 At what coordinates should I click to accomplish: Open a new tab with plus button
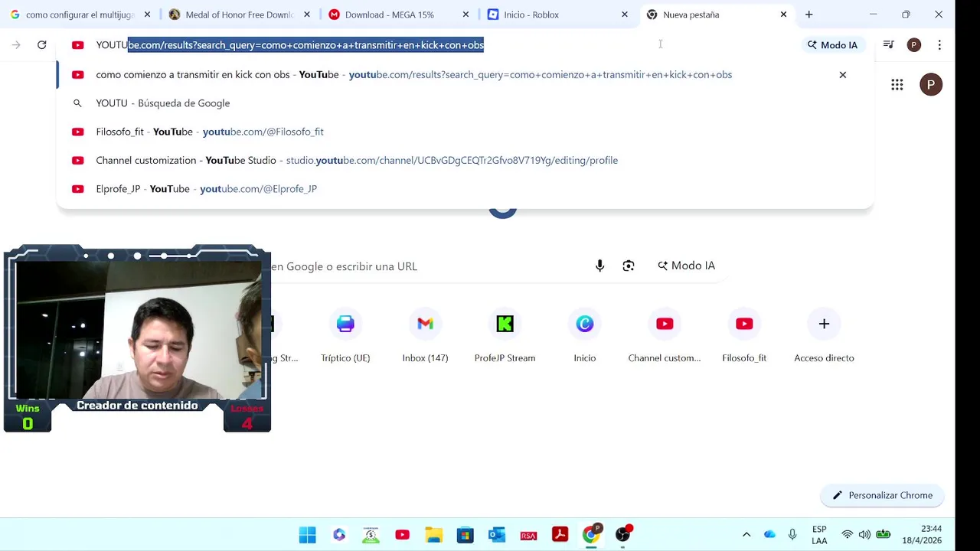[x=808, y=15]
